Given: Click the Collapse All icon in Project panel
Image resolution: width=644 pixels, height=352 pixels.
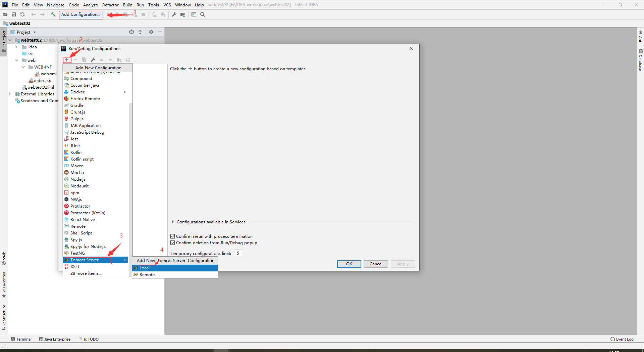Looking at the screenshot, I should (140, 32).
